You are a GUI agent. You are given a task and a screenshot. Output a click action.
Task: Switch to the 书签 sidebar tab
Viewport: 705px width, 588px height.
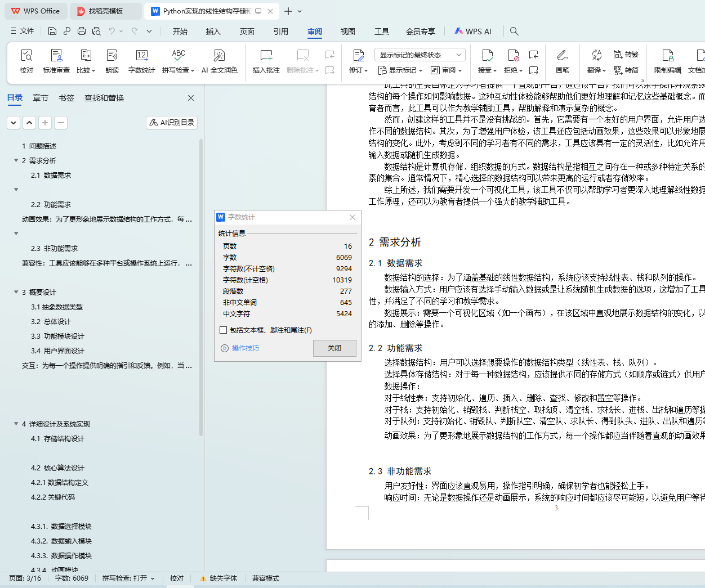click(x=66, y=98)
